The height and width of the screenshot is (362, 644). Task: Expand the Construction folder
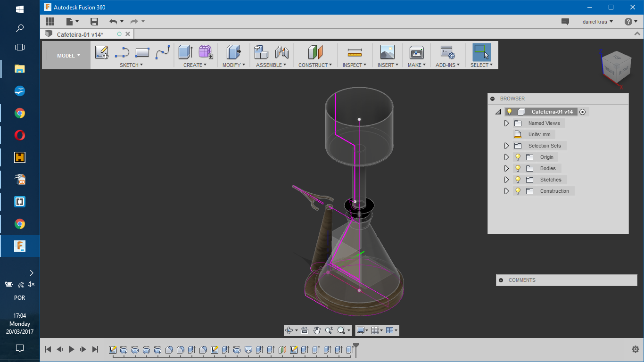tap(506, 191)
